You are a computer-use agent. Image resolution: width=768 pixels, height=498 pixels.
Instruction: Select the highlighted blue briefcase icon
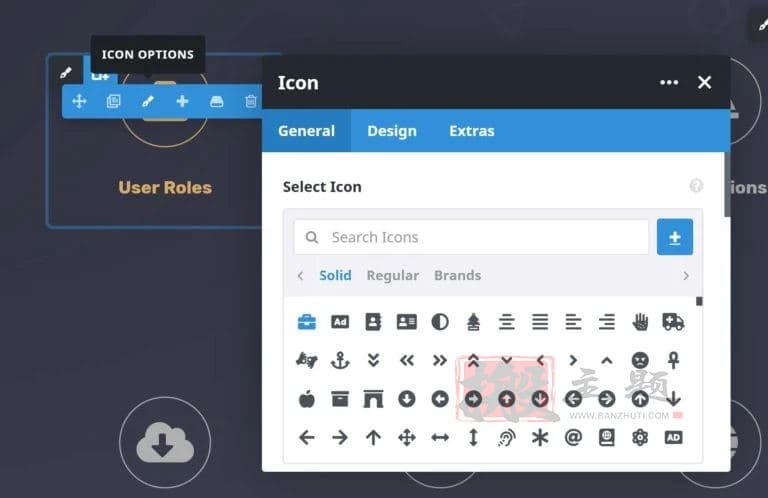307,322
